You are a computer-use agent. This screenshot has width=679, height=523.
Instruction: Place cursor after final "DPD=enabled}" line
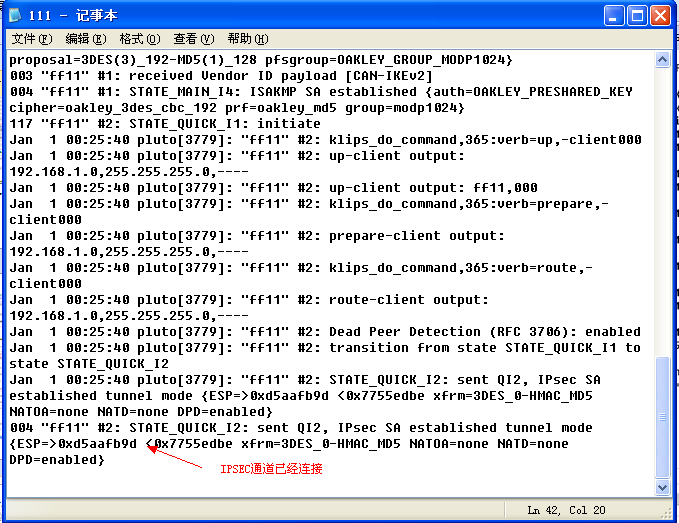(105, 460)
